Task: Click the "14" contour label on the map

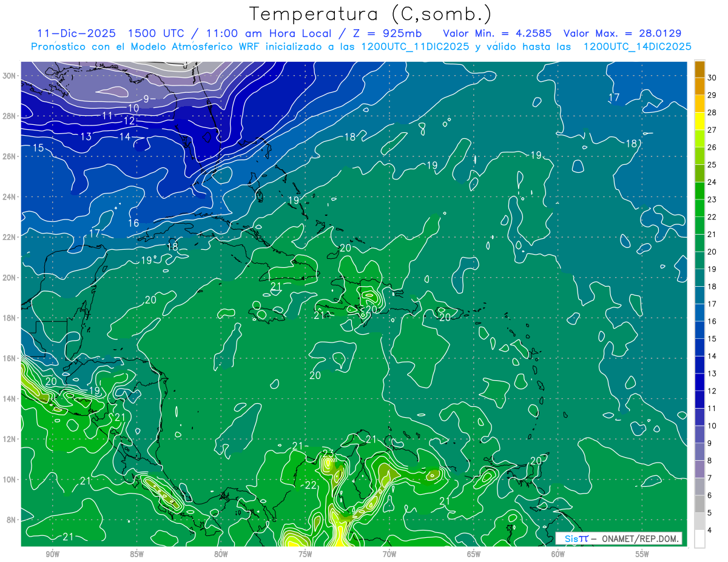Action: [125, 137]
